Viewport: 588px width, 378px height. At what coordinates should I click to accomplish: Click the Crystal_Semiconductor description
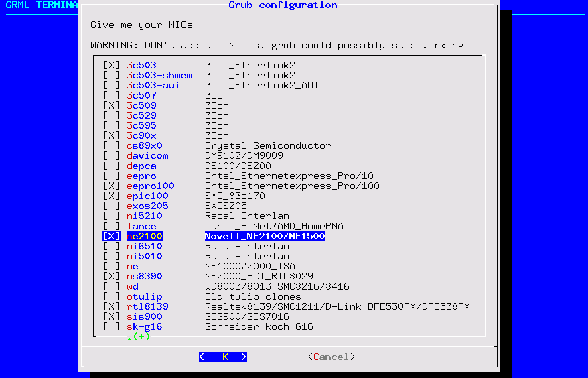[x=268, y=145]
